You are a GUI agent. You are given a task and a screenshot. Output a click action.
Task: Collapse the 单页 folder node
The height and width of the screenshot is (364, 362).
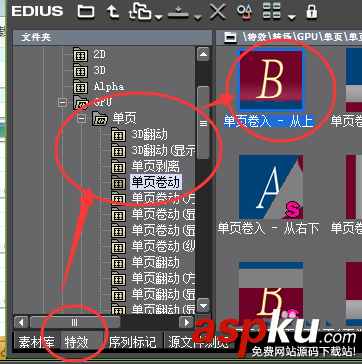[x=81, y=119]
